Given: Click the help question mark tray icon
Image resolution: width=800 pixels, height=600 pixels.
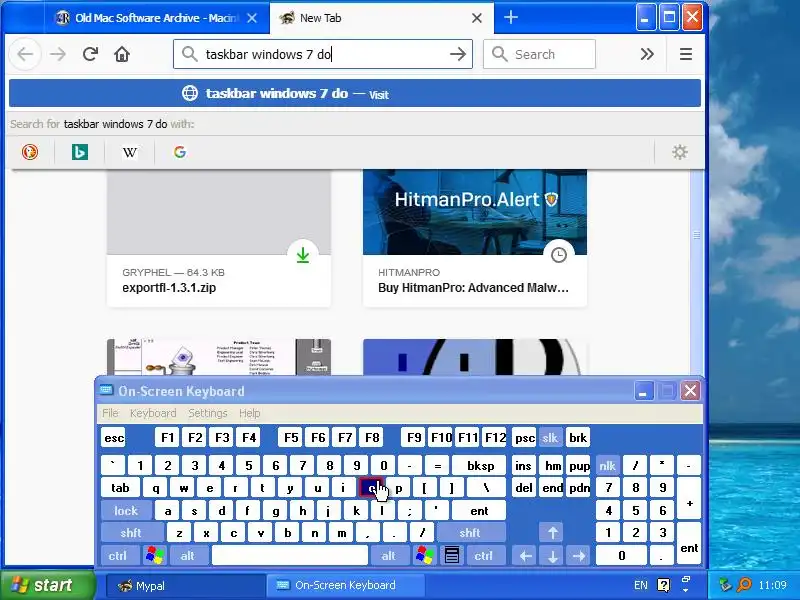Looking at the screenshot, I should [663, 585].
